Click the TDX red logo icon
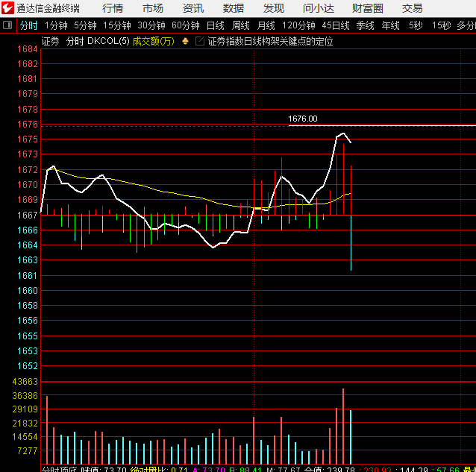Viewport: 476px width, 472px height. click(7, 8)
